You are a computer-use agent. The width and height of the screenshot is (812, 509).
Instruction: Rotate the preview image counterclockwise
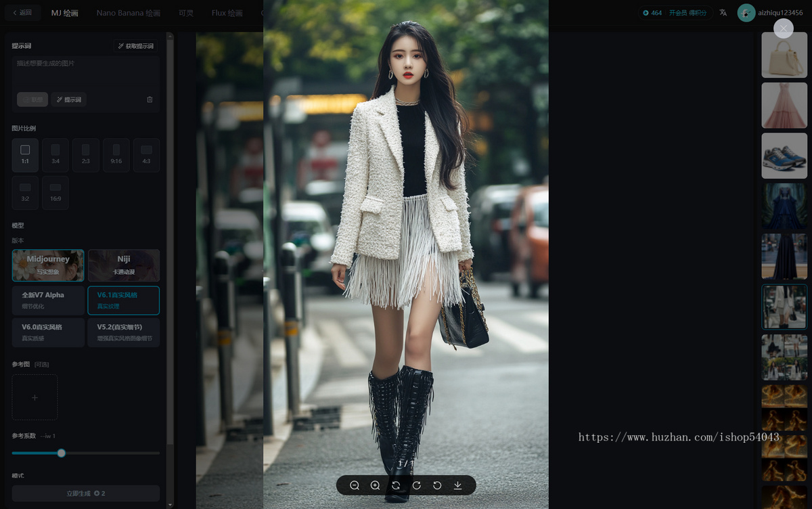(x=437, y=485)
